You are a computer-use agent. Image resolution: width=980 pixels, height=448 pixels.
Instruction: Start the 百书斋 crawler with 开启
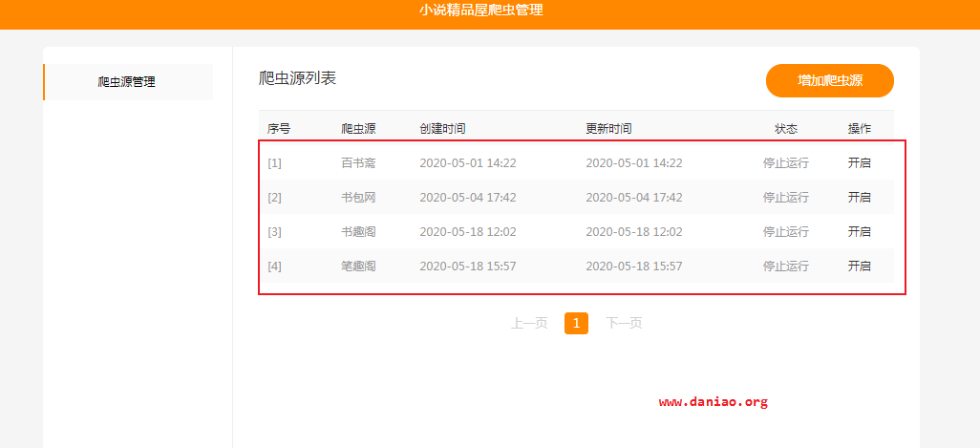(859, 163)
